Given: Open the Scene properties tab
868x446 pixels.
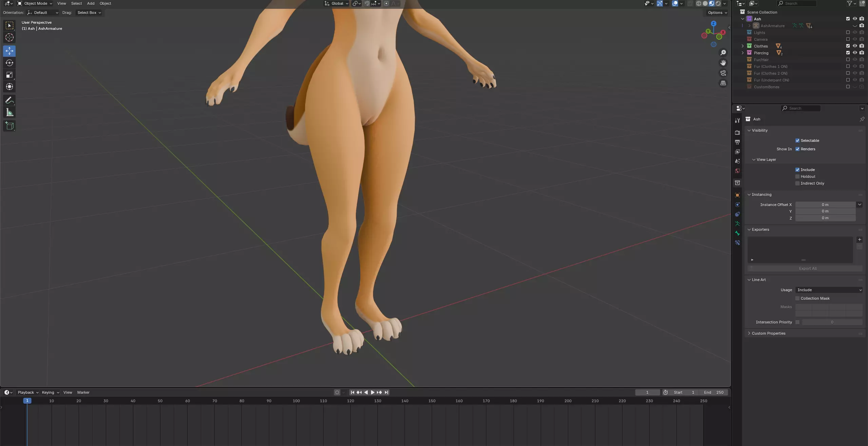Looking at the screenshot, I should click(737, 161).
